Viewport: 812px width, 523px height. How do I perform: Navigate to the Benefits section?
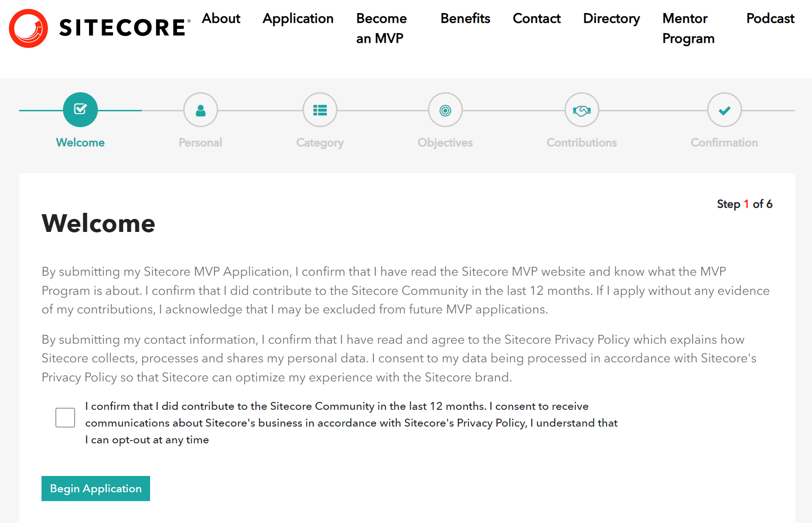pos(465,19)
